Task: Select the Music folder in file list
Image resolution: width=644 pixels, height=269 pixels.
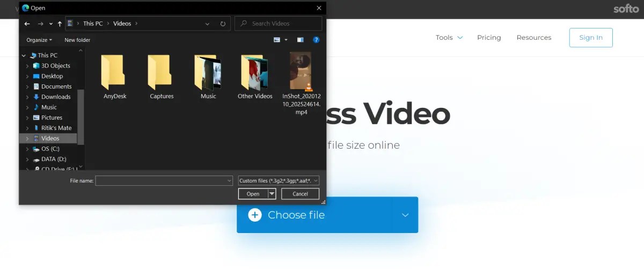Action: coord(208,76)
